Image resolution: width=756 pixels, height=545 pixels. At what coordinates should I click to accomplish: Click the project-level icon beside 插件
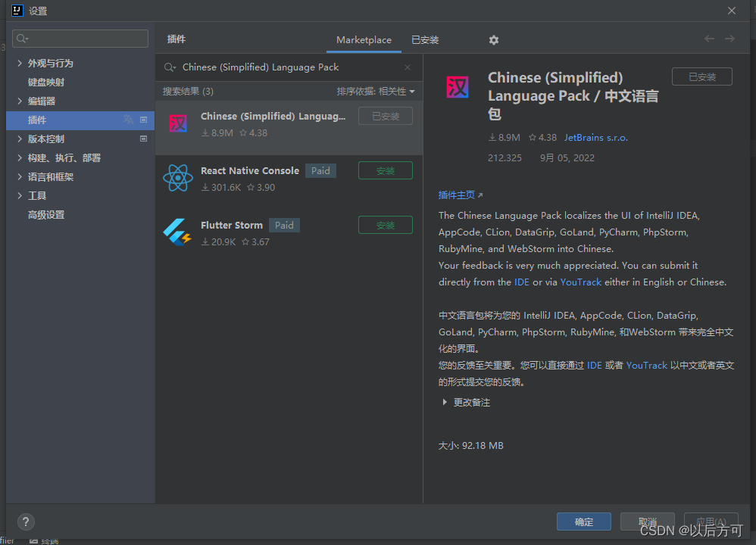143,120
